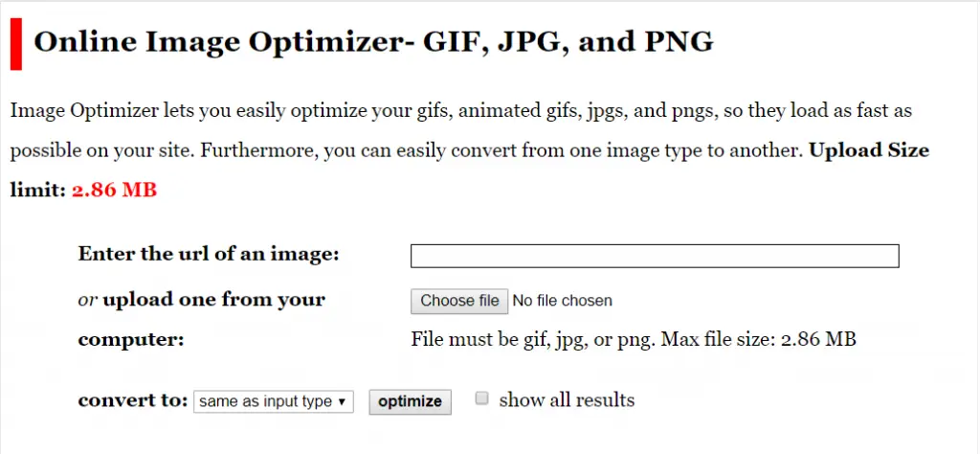Click the "Enter the url of an image:" label

209,254
